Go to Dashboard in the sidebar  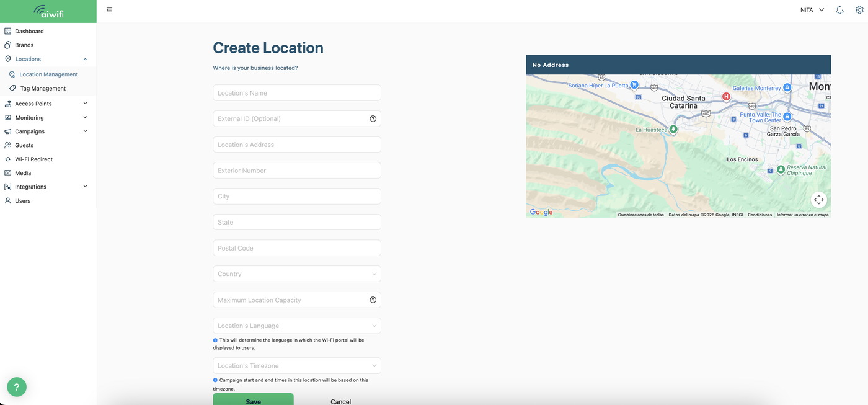click(29, 31)
